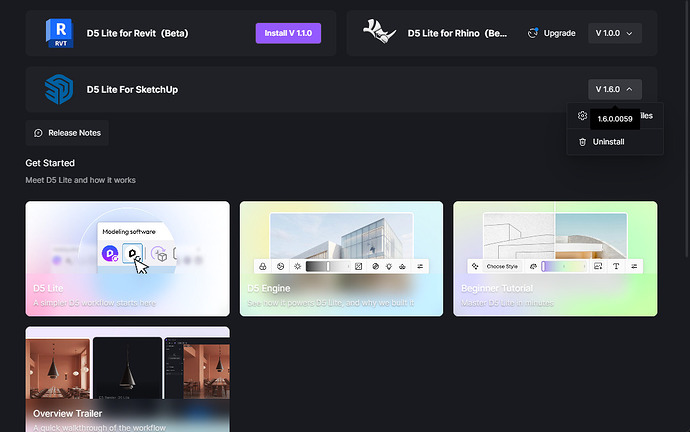Click the Upgrade refresh icon for Rhino
The height and width of the screenshot is (432, 690).
(x=533, y=33)
